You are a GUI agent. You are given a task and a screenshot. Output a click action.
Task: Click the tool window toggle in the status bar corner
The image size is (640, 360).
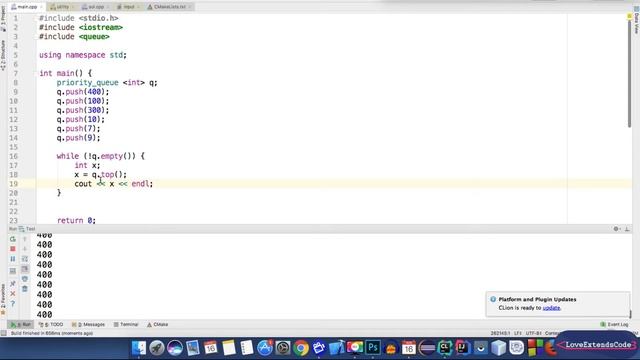point(4,333)
